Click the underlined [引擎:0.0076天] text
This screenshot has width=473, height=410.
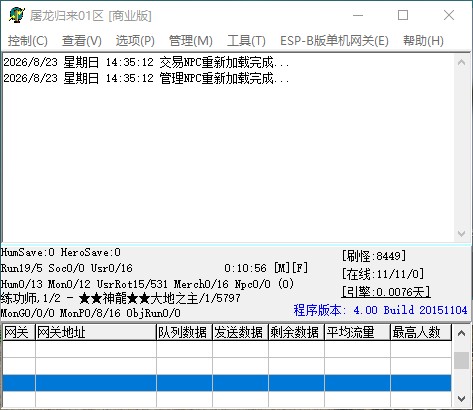coord(386,292)
